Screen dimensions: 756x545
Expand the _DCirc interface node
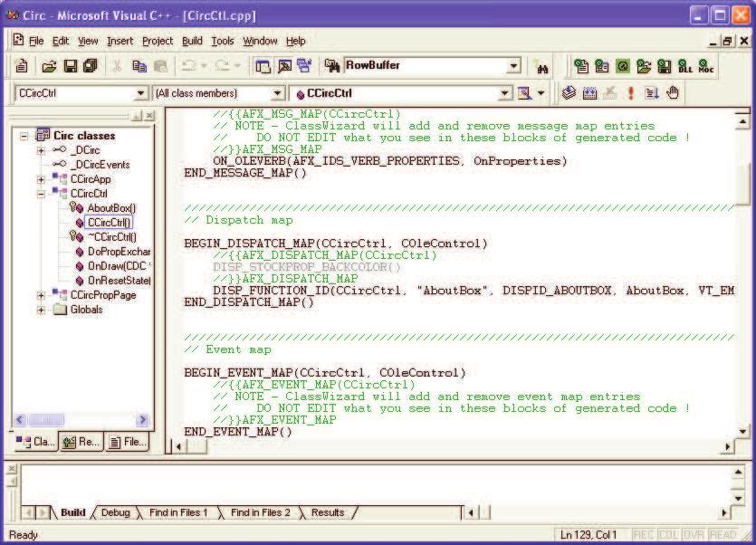pos(41,150)
